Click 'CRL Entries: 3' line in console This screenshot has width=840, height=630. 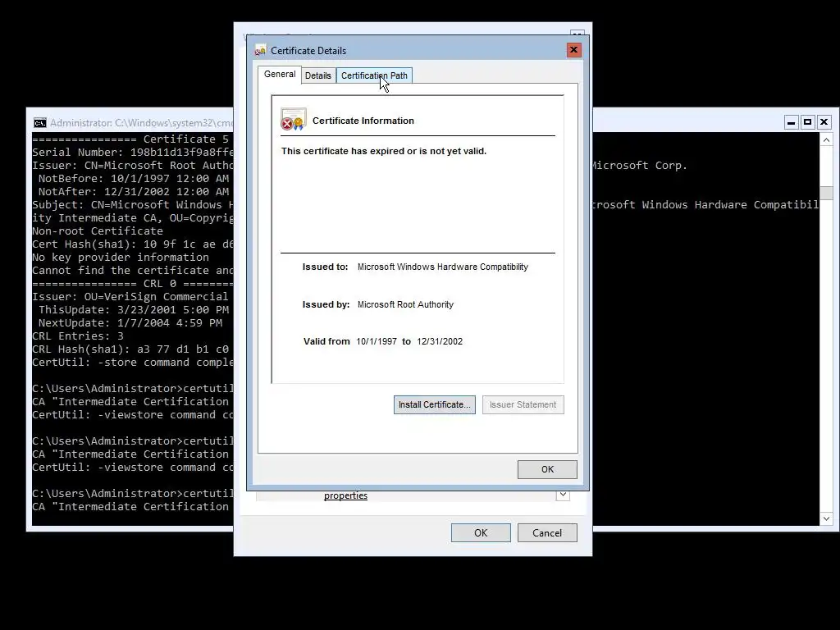(x=78, y=336)
